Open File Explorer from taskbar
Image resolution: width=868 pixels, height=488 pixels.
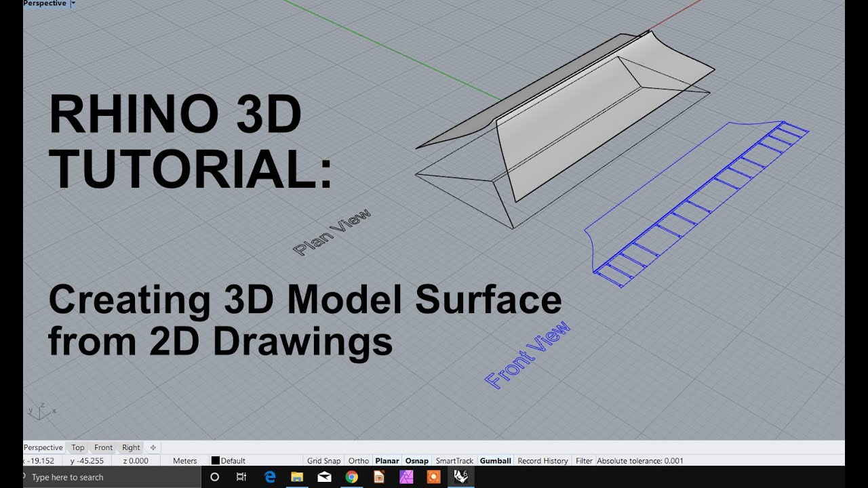tap(297, 477)
